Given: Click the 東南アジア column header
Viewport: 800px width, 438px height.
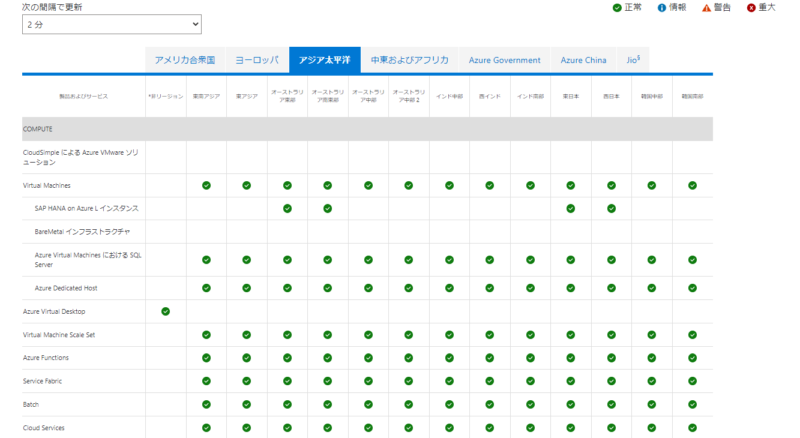Looking at the screenshot, I should (x=206, y=96).
